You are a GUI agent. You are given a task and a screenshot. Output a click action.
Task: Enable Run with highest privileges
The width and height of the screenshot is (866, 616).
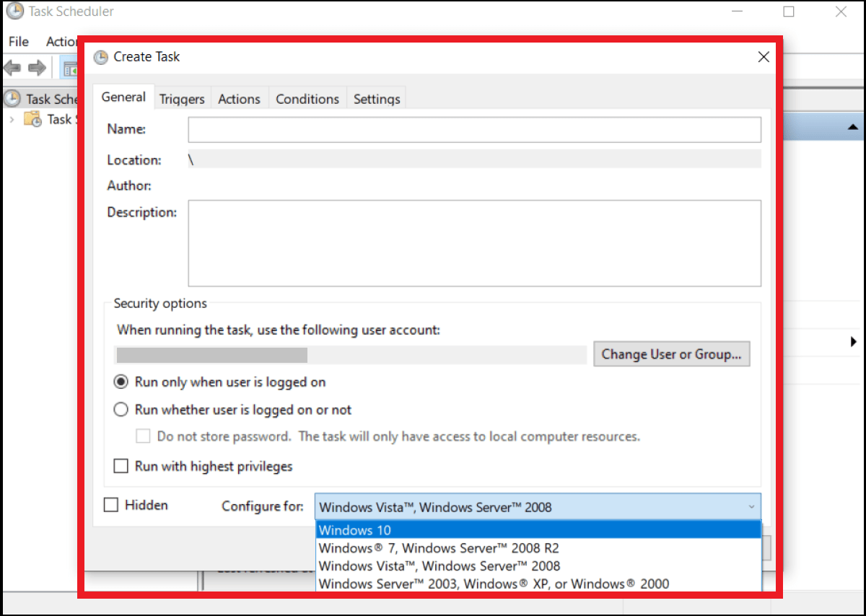coord(121,466)
